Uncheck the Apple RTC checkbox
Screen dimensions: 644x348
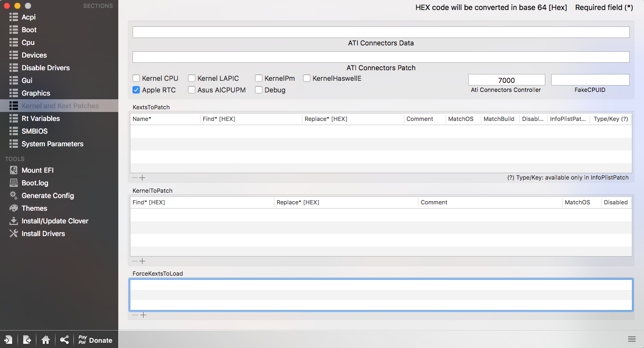(136, 90)
